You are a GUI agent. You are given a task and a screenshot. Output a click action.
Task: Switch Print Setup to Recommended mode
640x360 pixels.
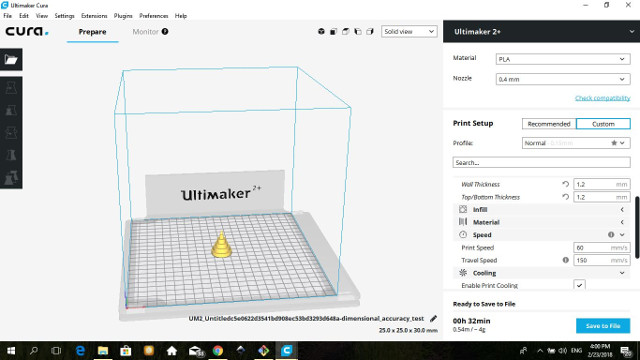point(549,124)
